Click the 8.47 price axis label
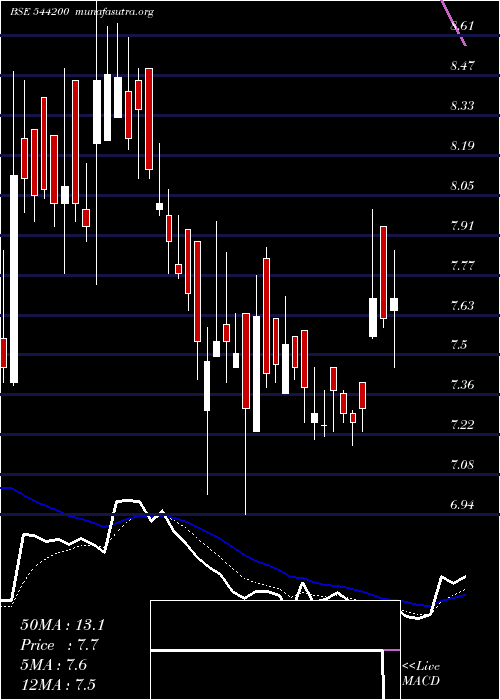The width and height of the screenshot is (500, 700). (462, 67)
